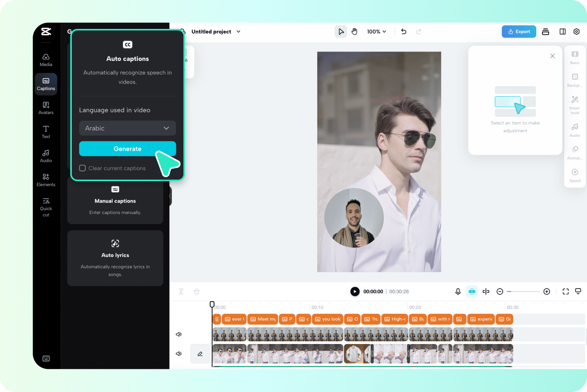Toggle the Clear current captions checkbox
Screen dimensions: 587x392
tap(82, 168)
